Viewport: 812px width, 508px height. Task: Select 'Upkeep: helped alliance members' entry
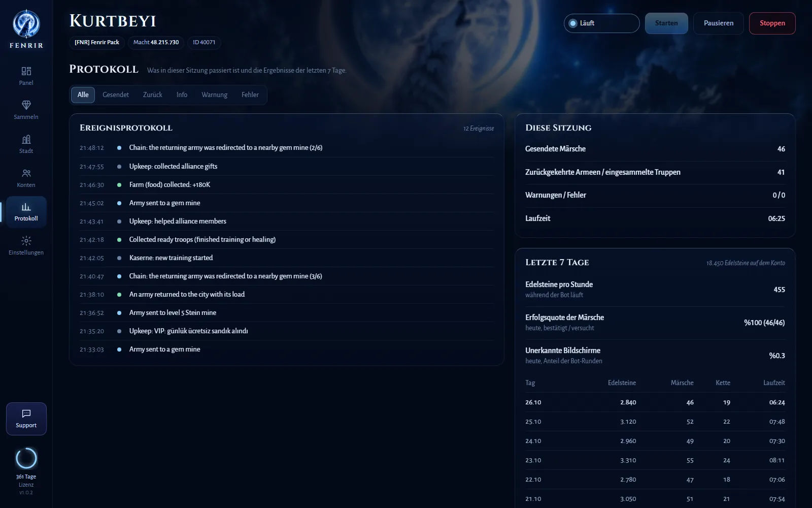(287, 221)
